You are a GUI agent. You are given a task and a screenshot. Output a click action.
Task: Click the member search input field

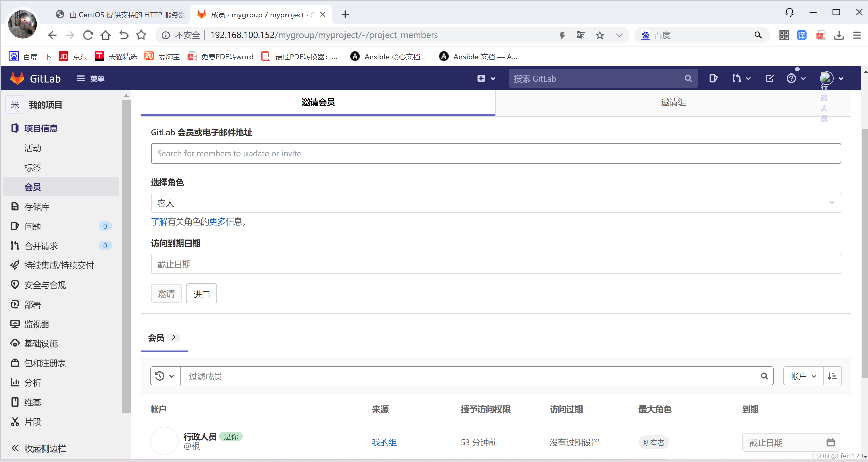495,153
